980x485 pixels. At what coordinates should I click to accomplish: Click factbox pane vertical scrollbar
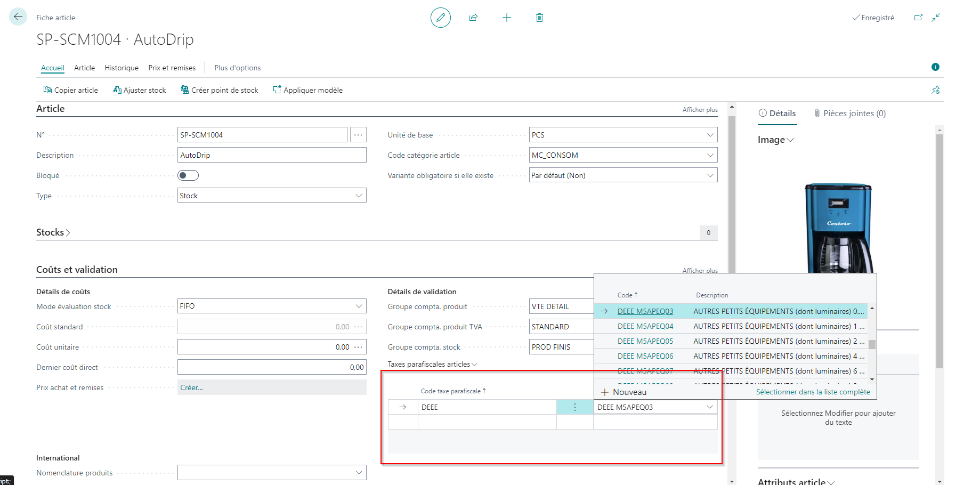939,250
